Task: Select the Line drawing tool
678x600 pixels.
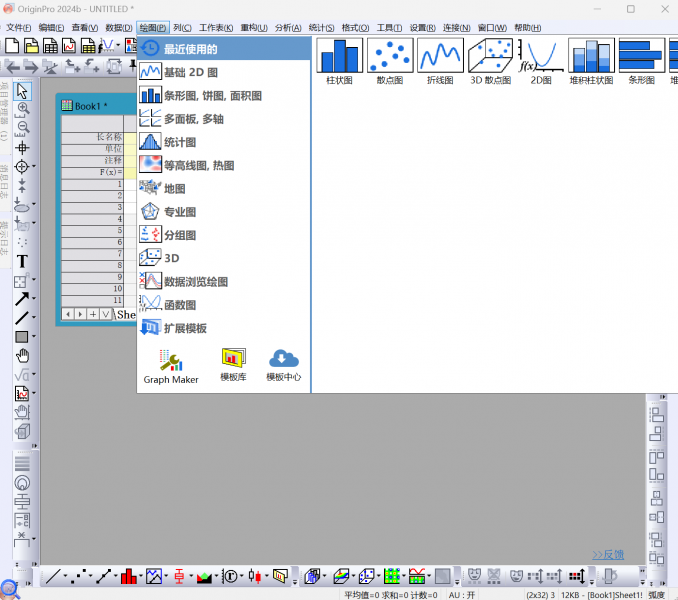Action: 22,318
